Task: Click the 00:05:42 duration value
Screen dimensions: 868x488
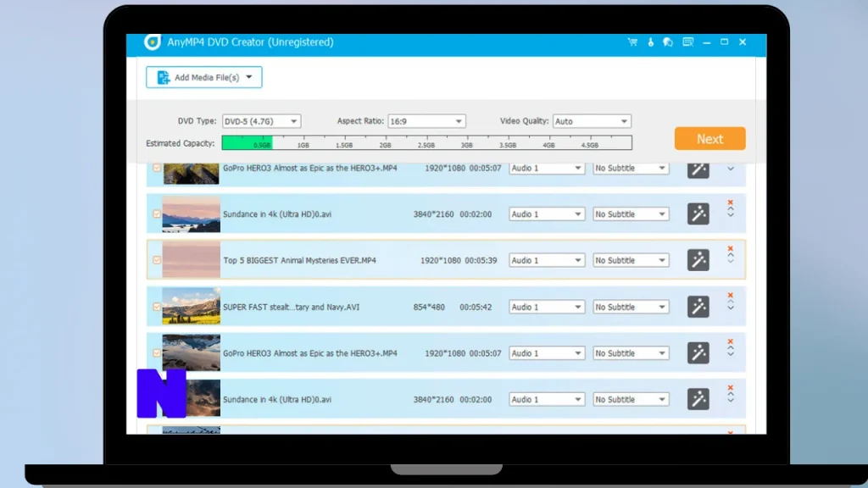Action: point(476,307)
